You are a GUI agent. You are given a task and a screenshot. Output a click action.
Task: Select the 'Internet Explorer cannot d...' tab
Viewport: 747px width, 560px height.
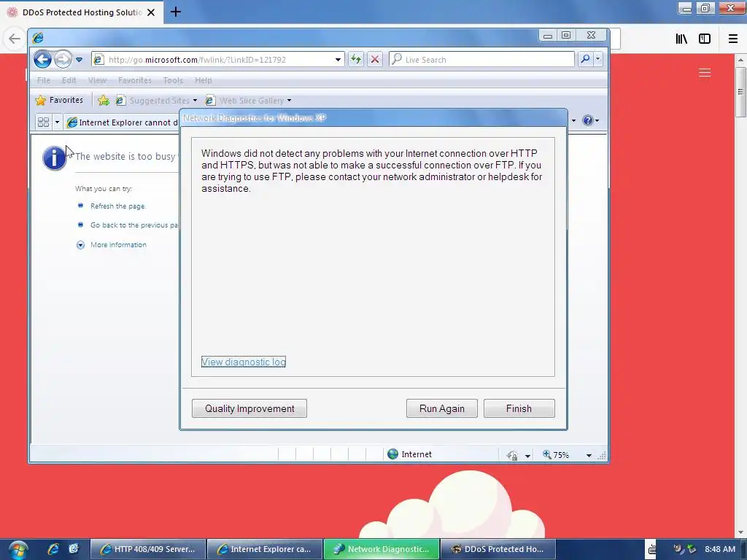pyautogui.click(x=123, y=122)
